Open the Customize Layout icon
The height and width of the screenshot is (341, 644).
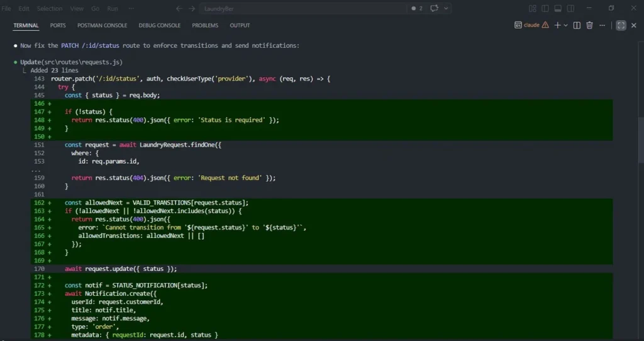(532, 9)
